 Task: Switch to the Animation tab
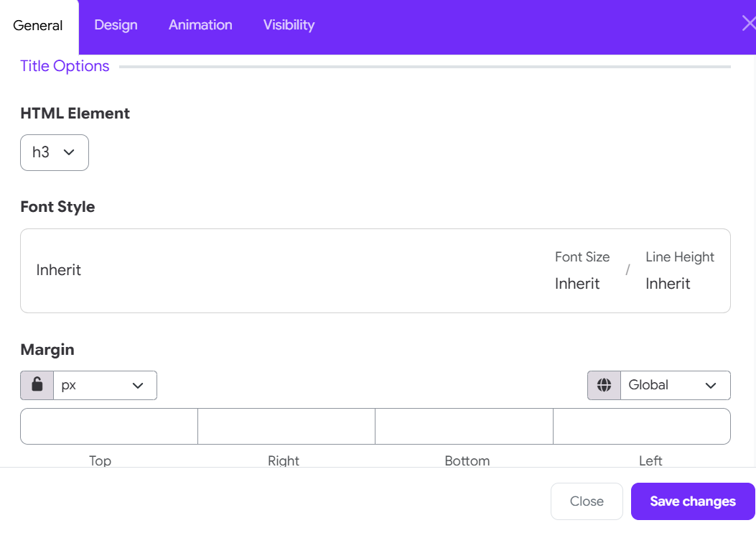(x=200, y=25)
